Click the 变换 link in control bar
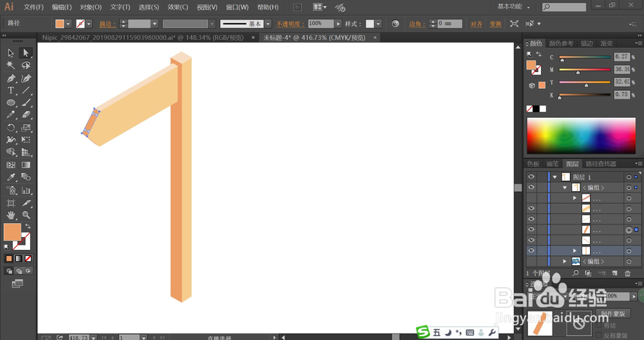Viewport: 644px width, 340px height. pos(495,24)
